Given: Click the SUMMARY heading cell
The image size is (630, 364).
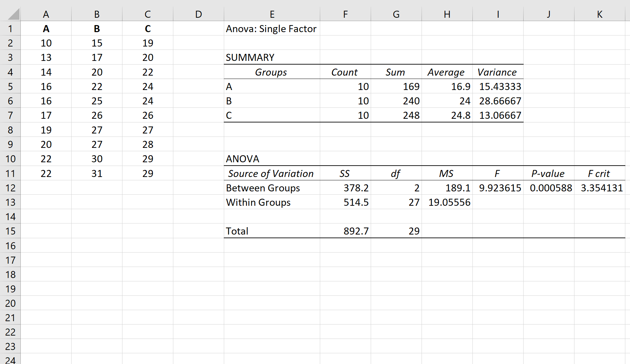Looking at the screenshot, I should coord(250,57).
